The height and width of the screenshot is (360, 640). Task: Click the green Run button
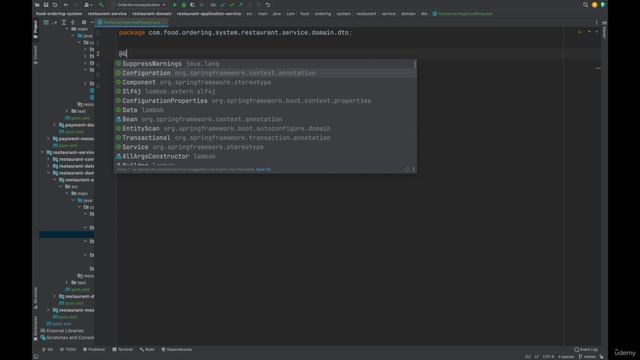click(175, 5)
